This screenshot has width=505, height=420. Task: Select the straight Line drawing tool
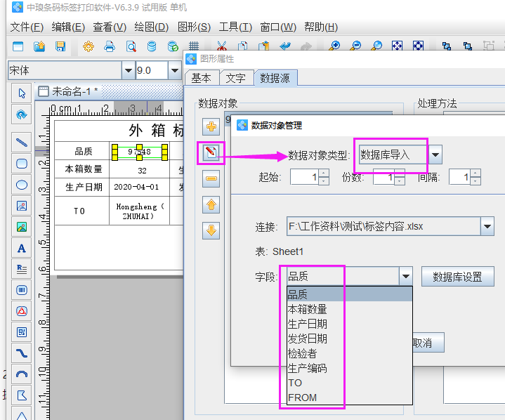coord(22,142)
